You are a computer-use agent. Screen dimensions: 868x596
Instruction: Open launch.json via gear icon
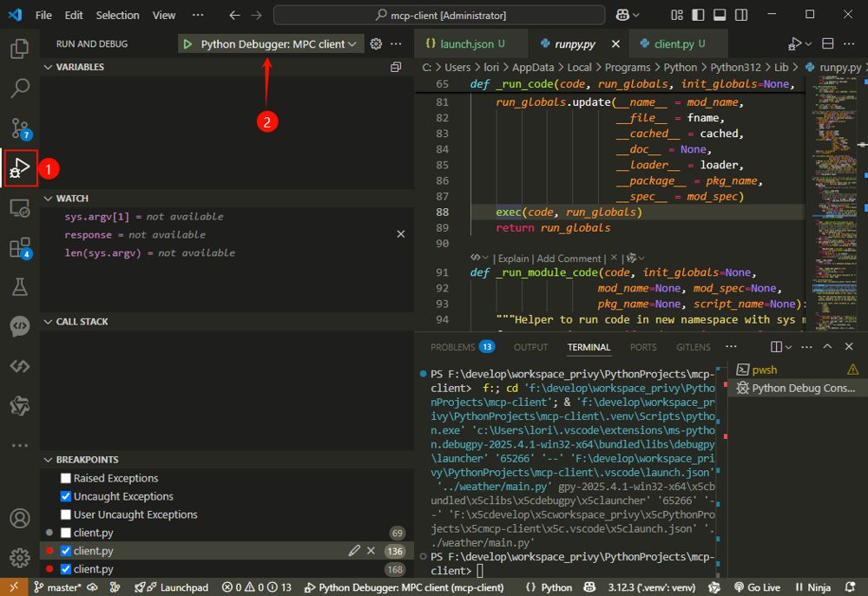coord(376,44)
